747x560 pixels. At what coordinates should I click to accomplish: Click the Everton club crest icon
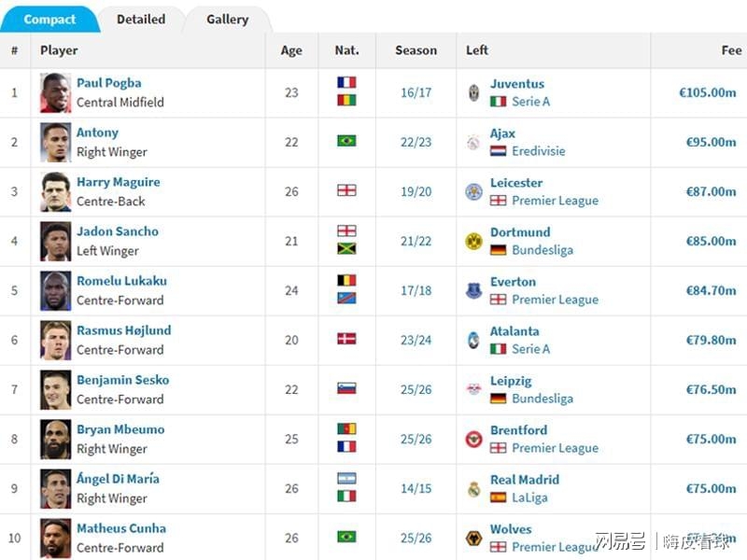[x=473, y=290]
